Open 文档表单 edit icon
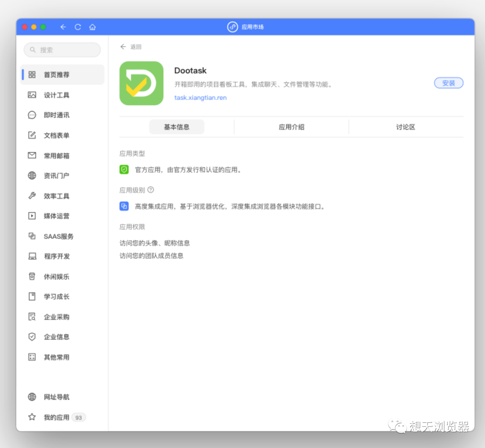This screenshot has width=485, height=448. click(x=32, y=135)
